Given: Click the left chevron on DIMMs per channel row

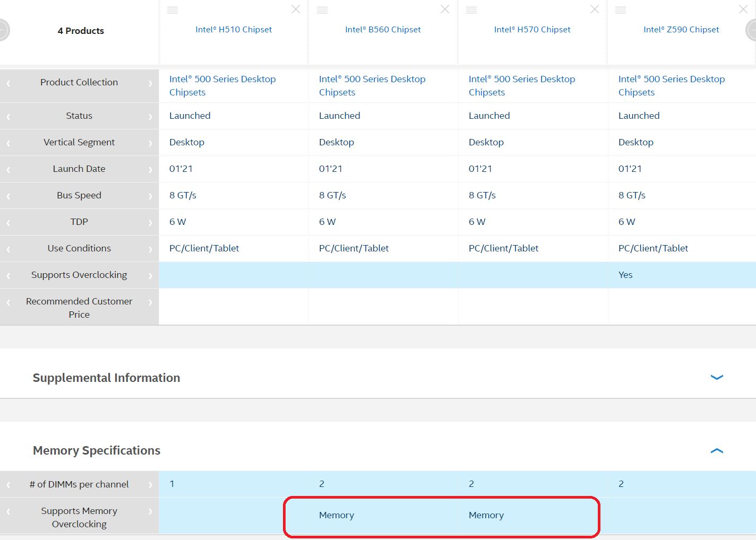Looking at the screenshot, I should click(8, 485).
